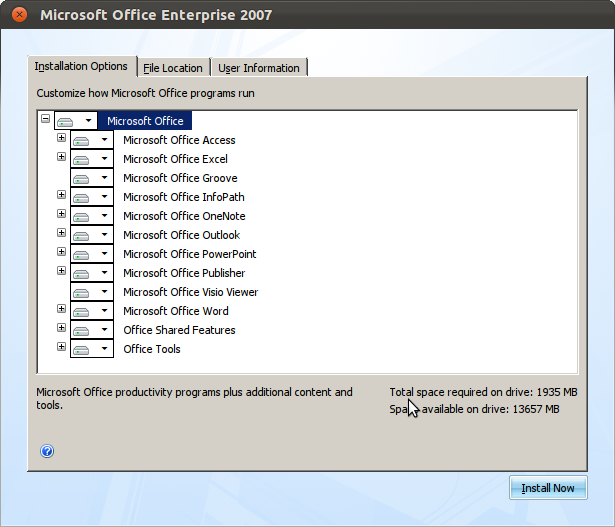Screen dimensions: 615x527
Task: Click the drive icon beside Microsoft Office Outlook
Action: click(81, 236)
